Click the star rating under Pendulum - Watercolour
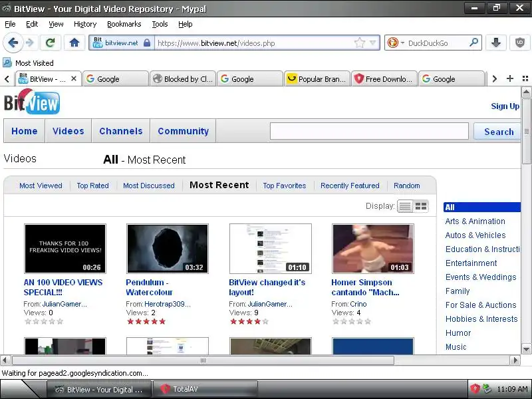The width and height of the screenshot is (532, 399). pos(146,321)
